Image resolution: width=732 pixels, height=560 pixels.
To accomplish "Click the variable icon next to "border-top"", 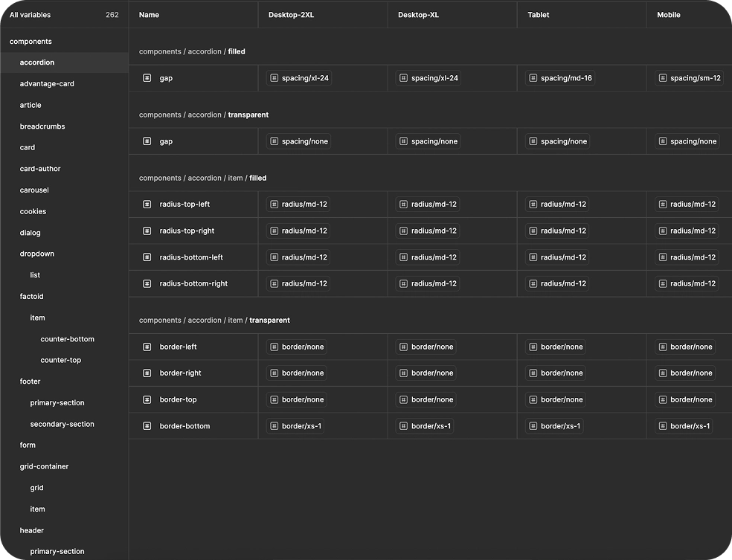I will (147, 399).
